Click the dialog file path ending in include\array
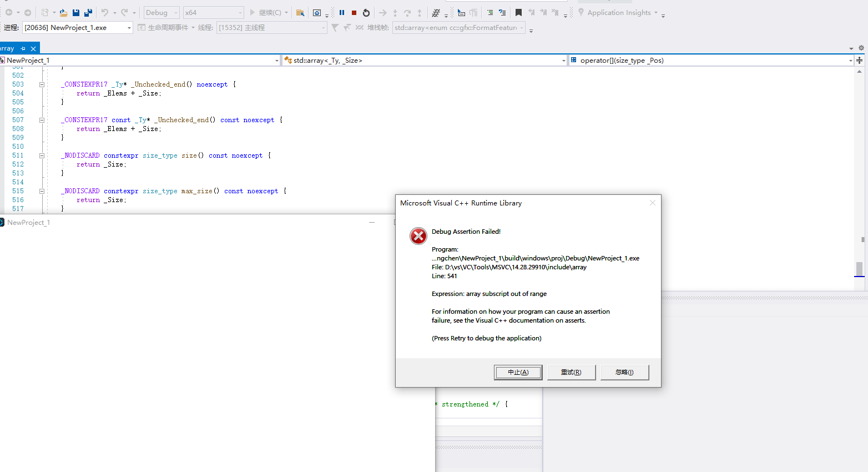 tap(509, 267)
